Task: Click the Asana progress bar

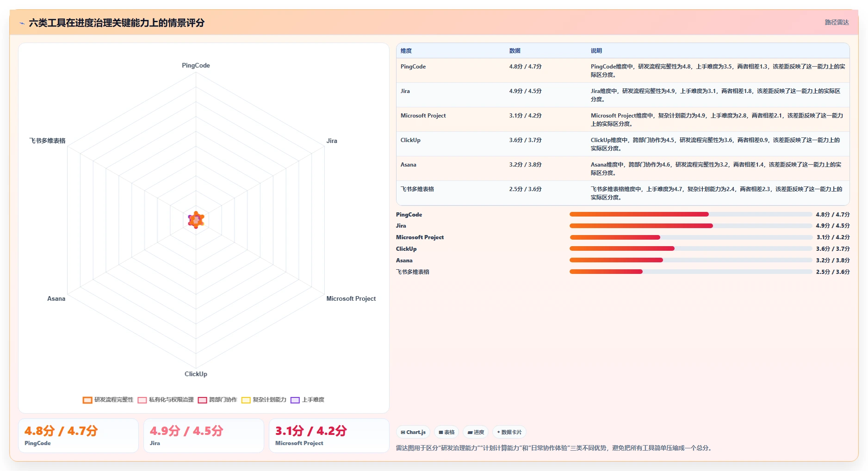Action: (691, 260)
